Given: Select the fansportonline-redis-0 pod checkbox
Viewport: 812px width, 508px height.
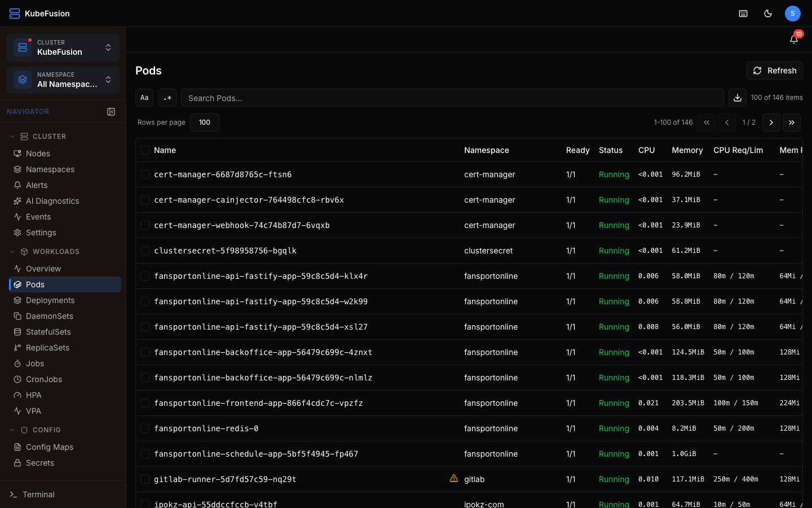Looking at the screenshot, I should pos(145,428).
